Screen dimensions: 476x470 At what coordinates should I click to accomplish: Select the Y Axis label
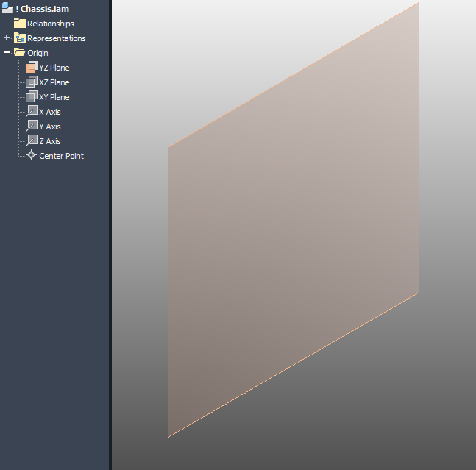coord(50,127)
